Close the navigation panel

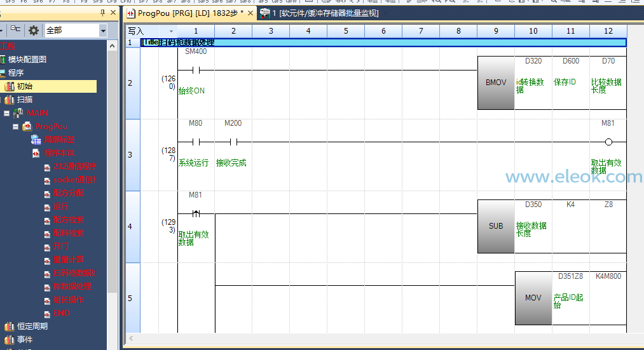[x=113, y=13]
